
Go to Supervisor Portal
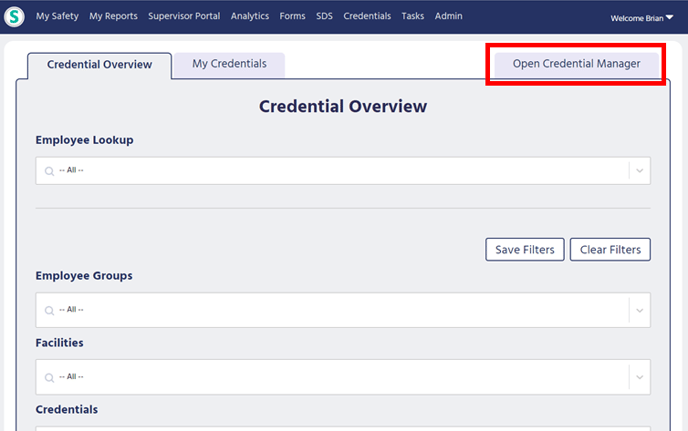pos(184,16)
